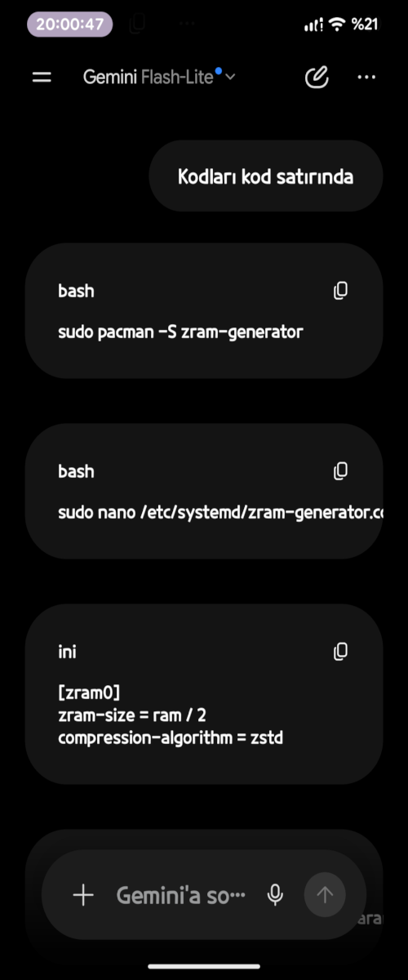
Task: Start a new chat with pencil icon
Action: (x=316, y=78)
